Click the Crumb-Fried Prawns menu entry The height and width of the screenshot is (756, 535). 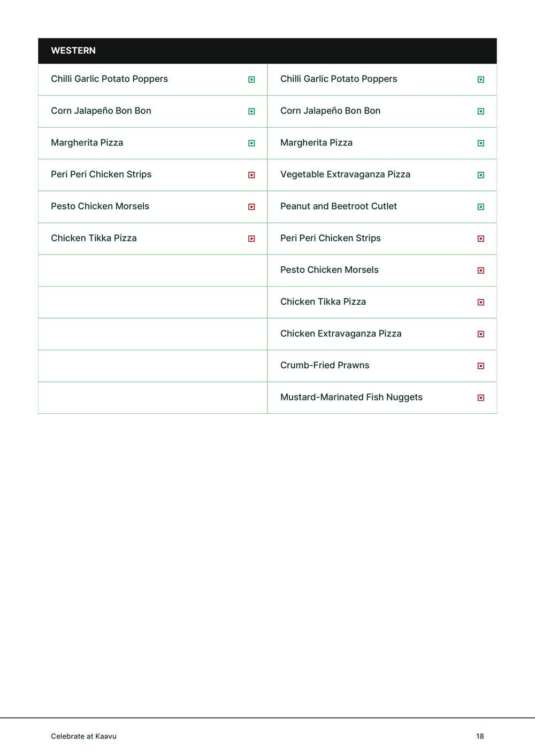324,365
